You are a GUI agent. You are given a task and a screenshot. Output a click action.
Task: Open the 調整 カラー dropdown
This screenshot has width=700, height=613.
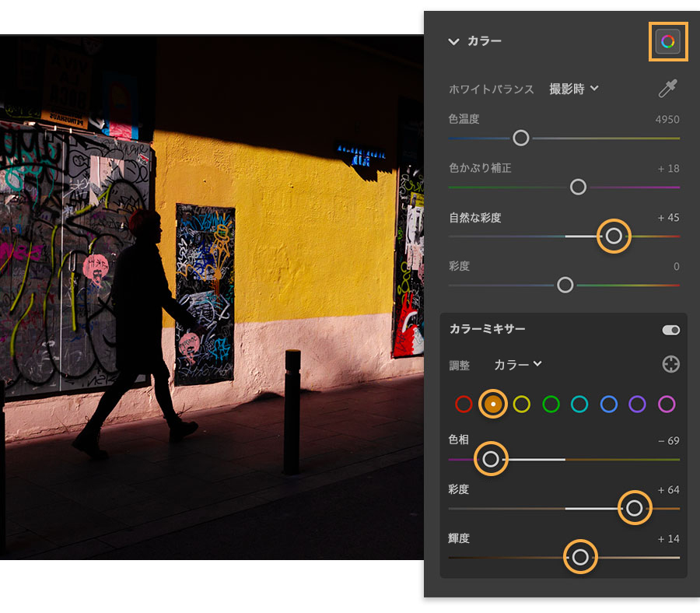pyautogui.click(x=517, y=365)
